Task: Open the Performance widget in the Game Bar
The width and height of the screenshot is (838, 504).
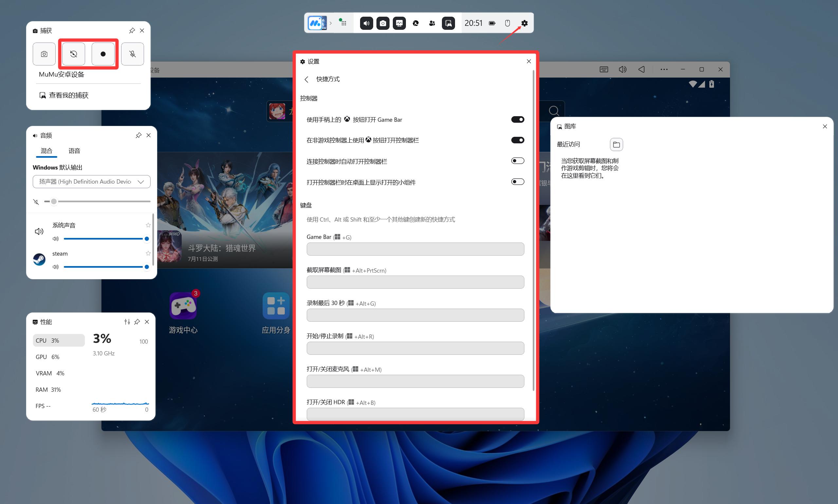Action: pos(399,23)
